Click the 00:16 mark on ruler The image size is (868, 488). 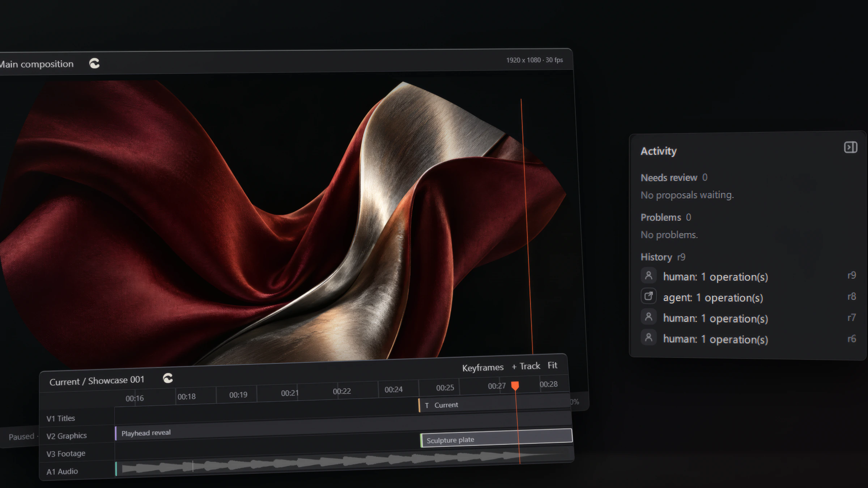[135, 398]
